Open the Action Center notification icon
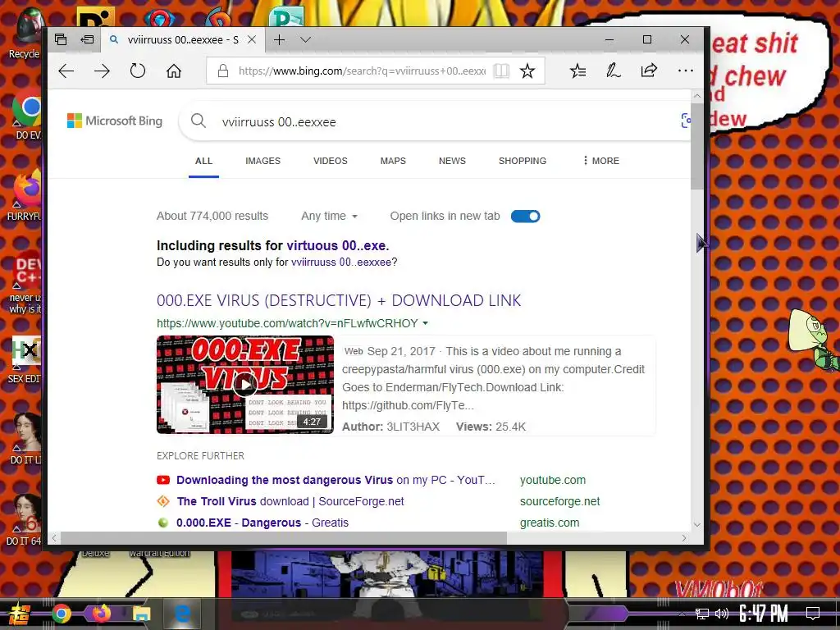Screen dimensions: 840x630 813,614
